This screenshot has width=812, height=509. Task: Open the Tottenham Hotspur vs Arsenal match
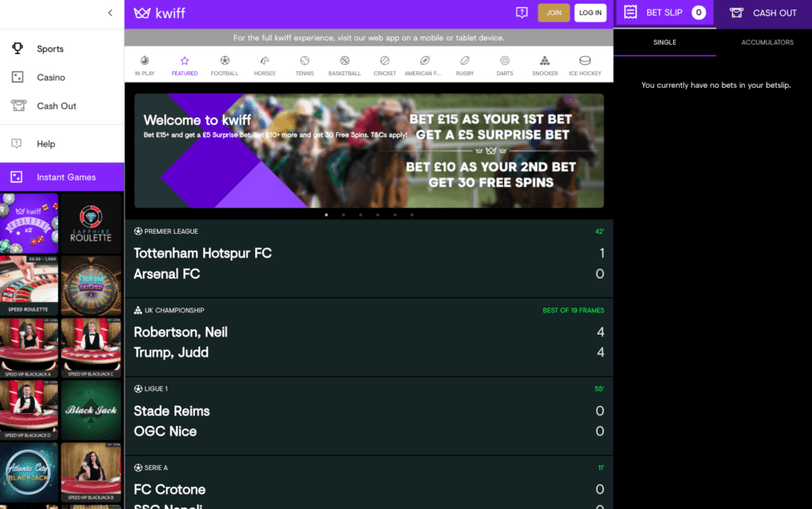(369, 263)
